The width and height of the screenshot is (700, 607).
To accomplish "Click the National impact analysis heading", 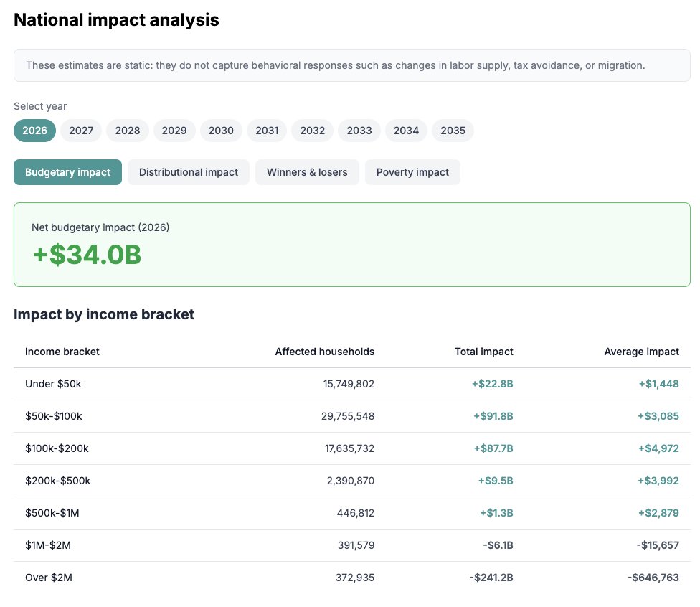I will pyautogui.click(x=115, y=19).
